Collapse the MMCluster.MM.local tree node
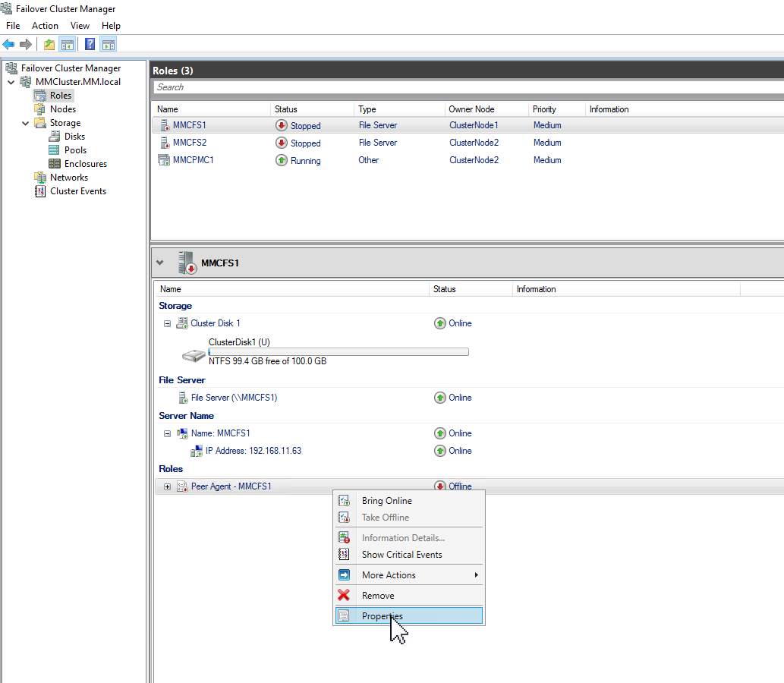The width and height of the screenshot is (784, 683). [11, 82]
